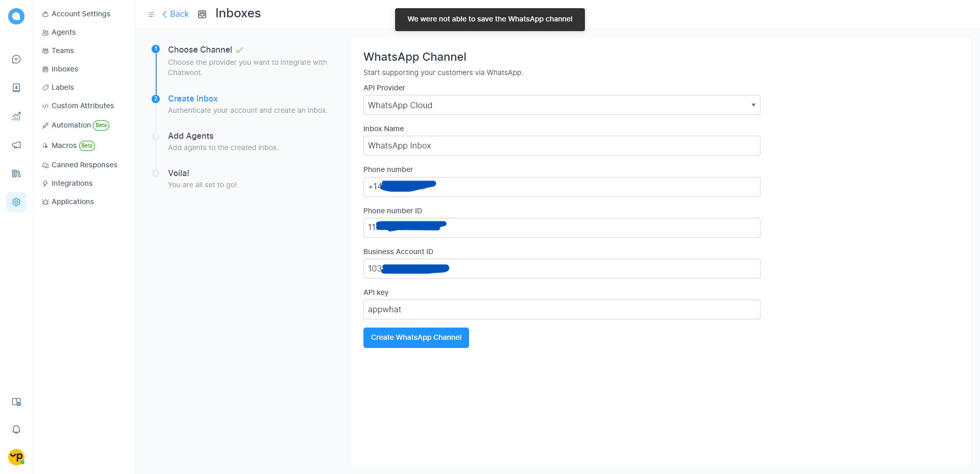
Task: Collapse the settings sidebar with the hamburger icon
Action: coord(151,14)
